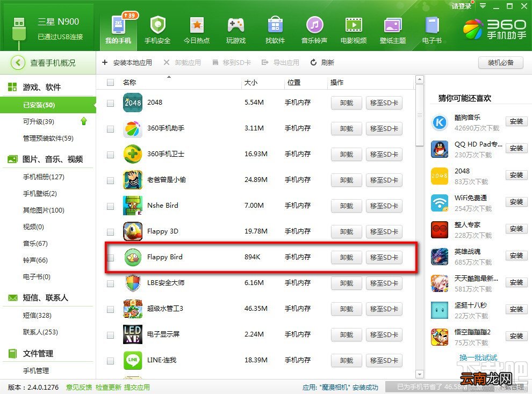Move Flappy Bird to SD card

(x=384, y=258)
